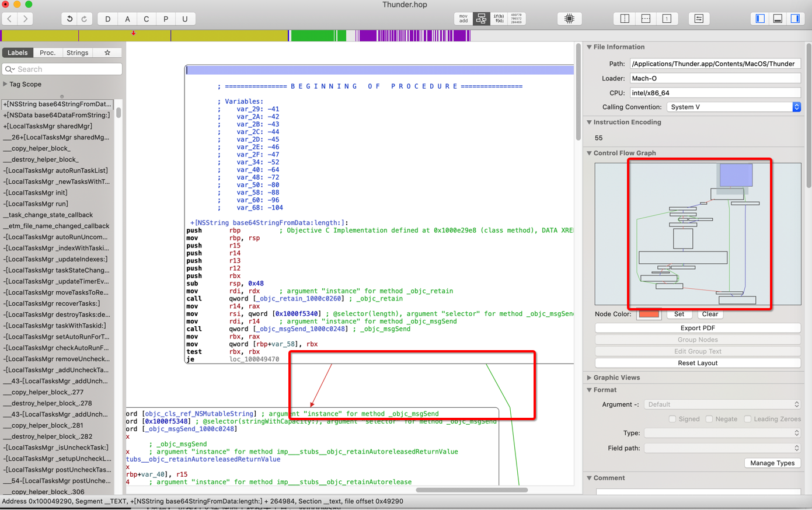This screenshot has height=510, width=812.
Task: Click the green code segment in navigation bar
Action: (x=318, y=36)
